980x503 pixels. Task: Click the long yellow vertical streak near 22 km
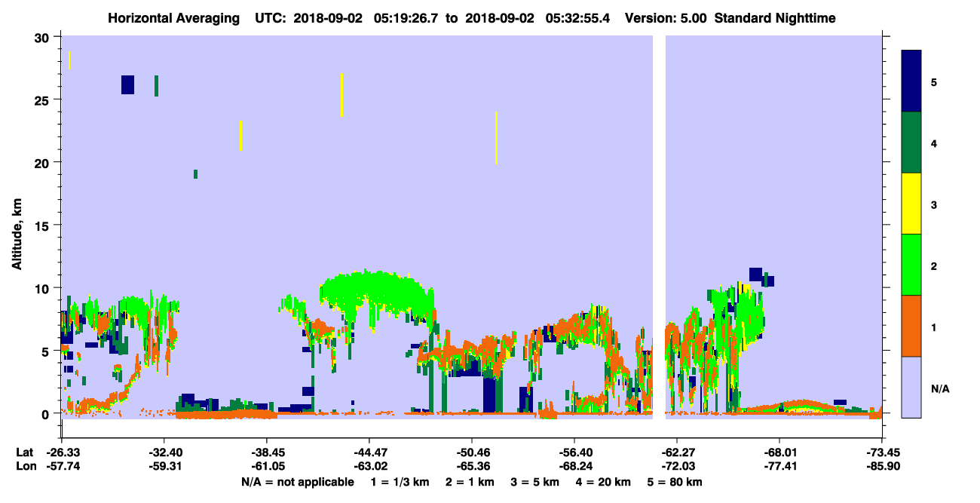point(496,137)
